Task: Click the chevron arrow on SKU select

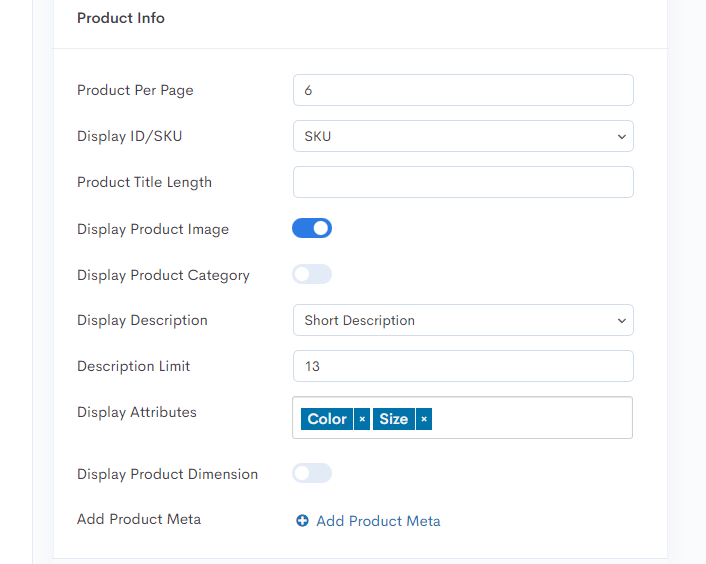Action: point(622,136)
